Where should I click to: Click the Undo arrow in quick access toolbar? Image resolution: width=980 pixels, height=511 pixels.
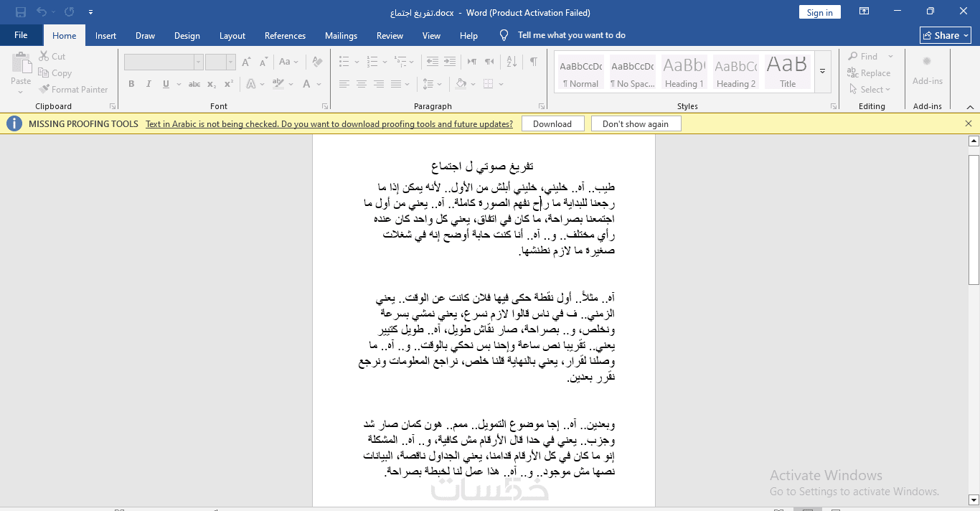pos(42,12)
